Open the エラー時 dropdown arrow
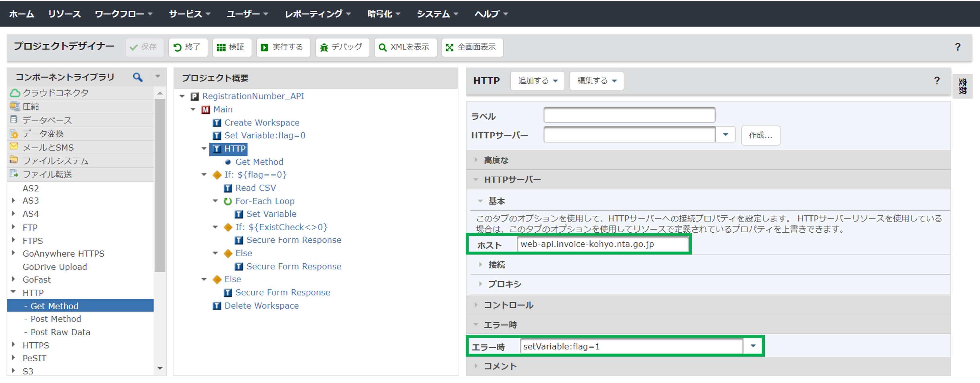This screenshot has width=980, height=383. [x=753, y=347]
